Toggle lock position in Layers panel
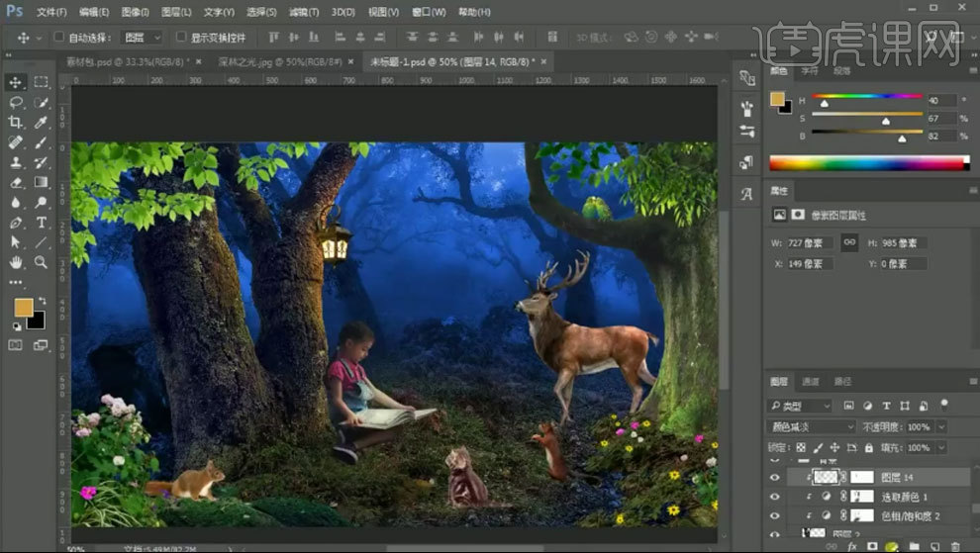980x553 pixels. (834, 447)
